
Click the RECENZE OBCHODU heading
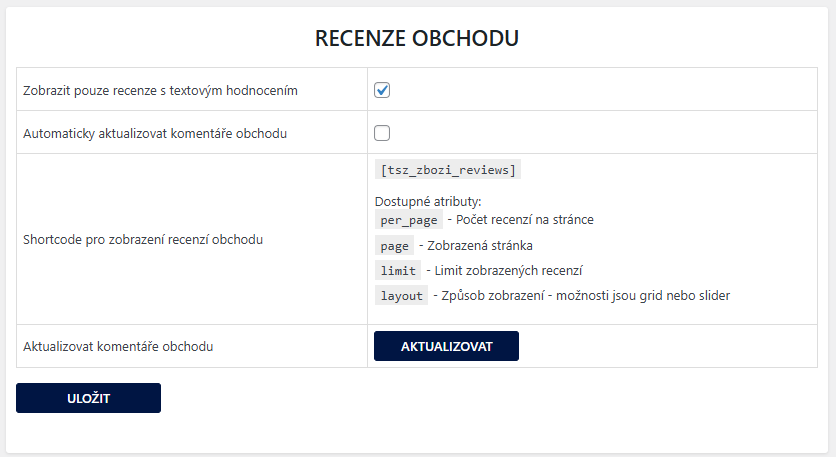click(417, 38)
